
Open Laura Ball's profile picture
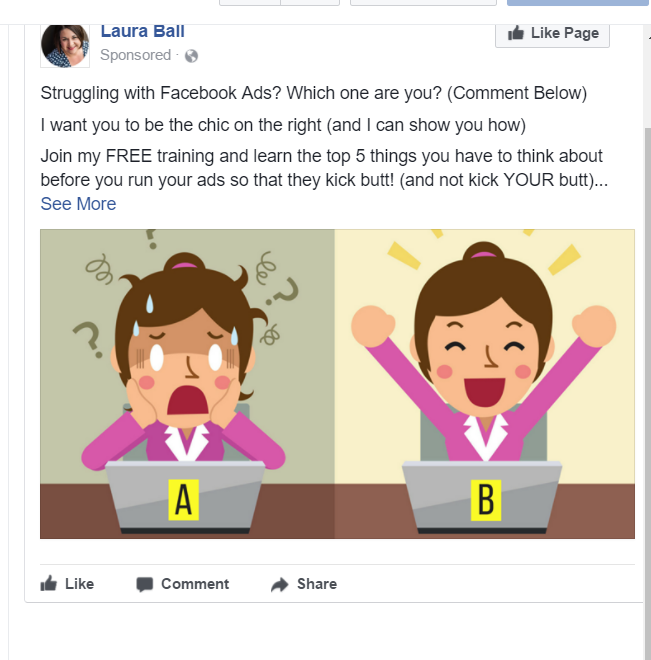[x=65, y=45]
